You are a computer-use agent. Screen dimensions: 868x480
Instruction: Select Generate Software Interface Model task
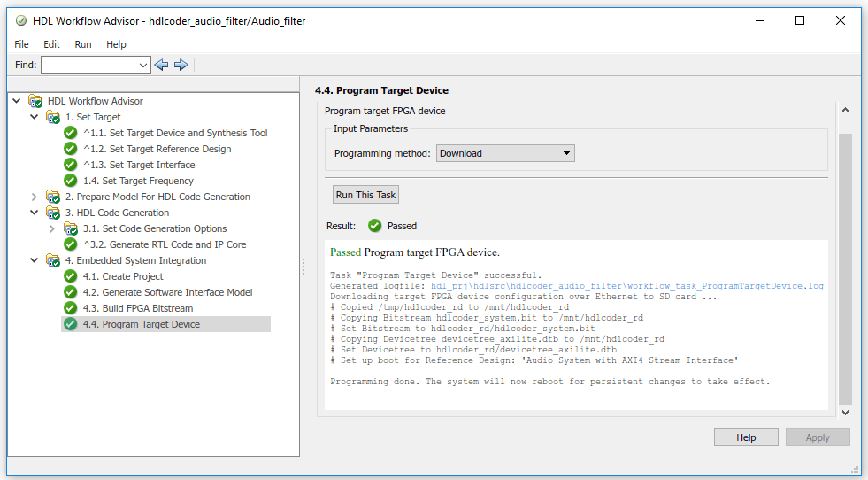coord(177,292)
